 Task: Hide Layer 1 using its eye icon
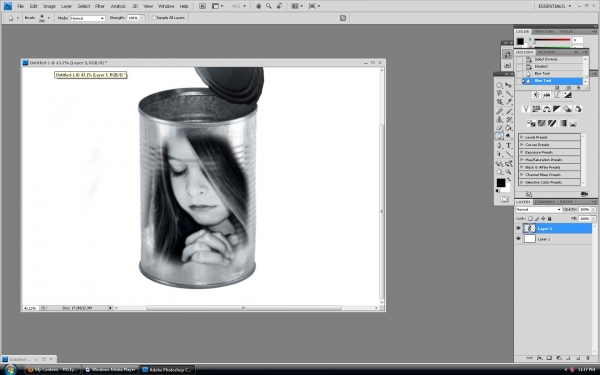tap(518, 239)
